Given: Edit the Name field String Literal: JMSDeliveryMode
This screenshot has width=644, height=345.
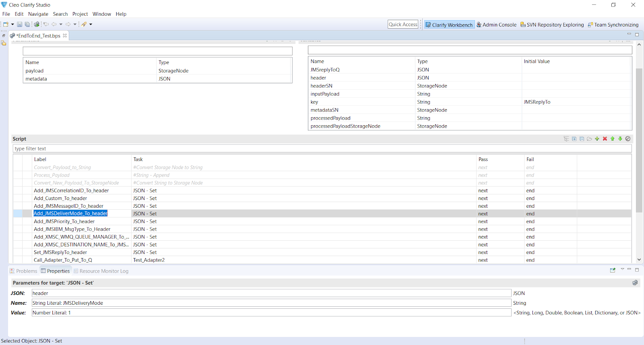Looking at the screenshot, I should (271, 303).
